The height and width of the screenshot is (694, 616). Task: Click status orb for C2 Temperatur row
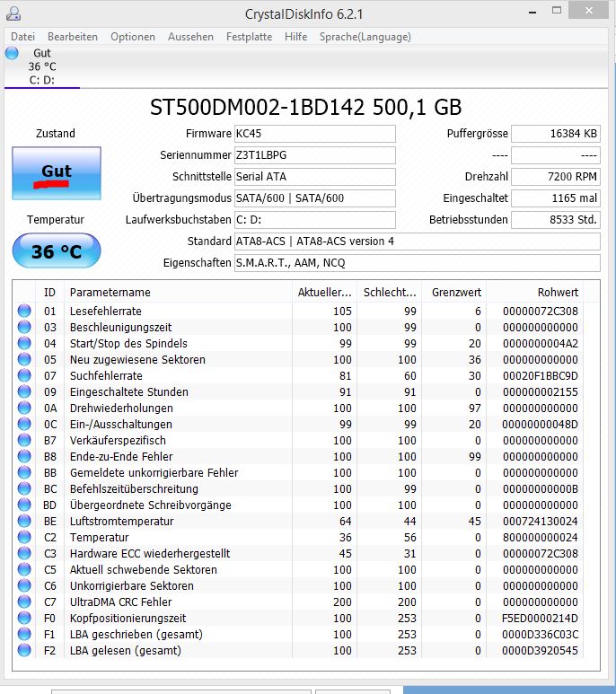(x=24, y=537)
